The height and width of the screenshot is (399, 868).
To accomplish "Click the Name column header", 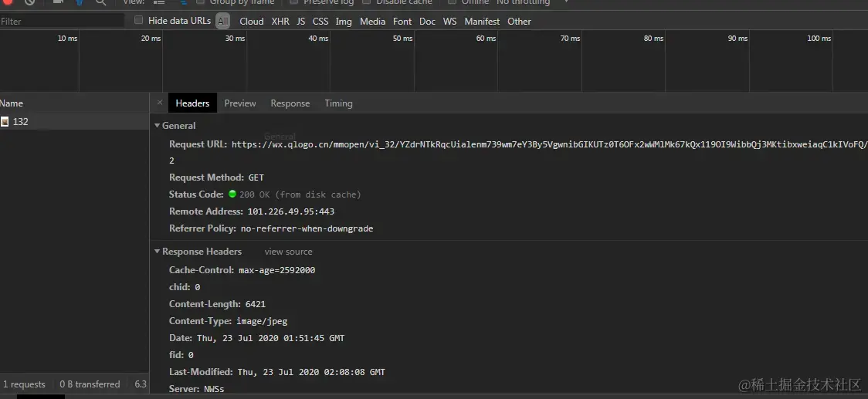I will point(74,103).
